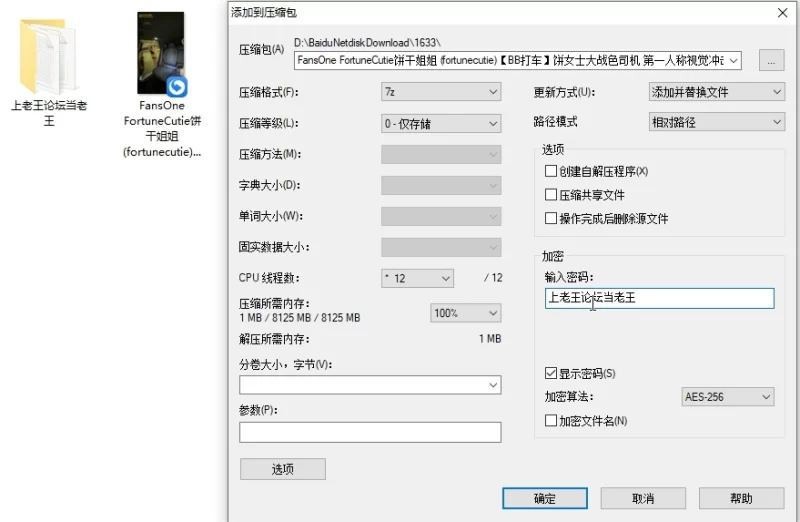This screenshot has width=800, height=522.
Task: Open the 路径模式 dropdown showing 相对路径
Action: click(716, 122)
